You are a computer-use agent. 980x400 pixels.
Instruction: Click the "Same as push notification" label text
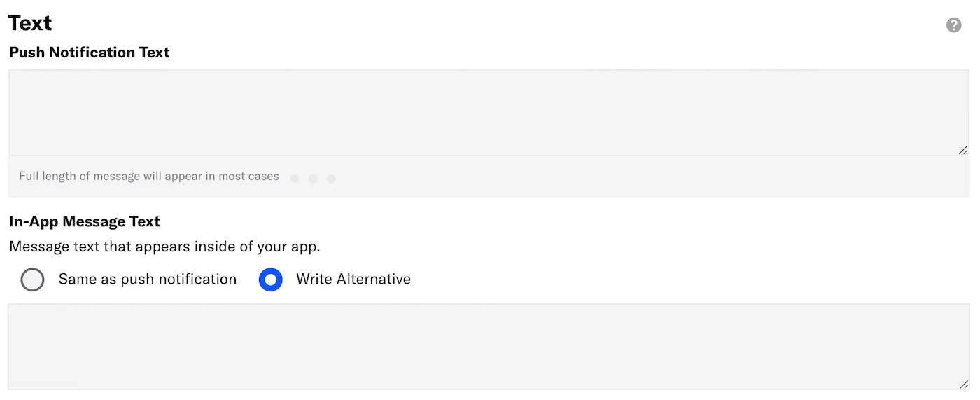point(147,280)
